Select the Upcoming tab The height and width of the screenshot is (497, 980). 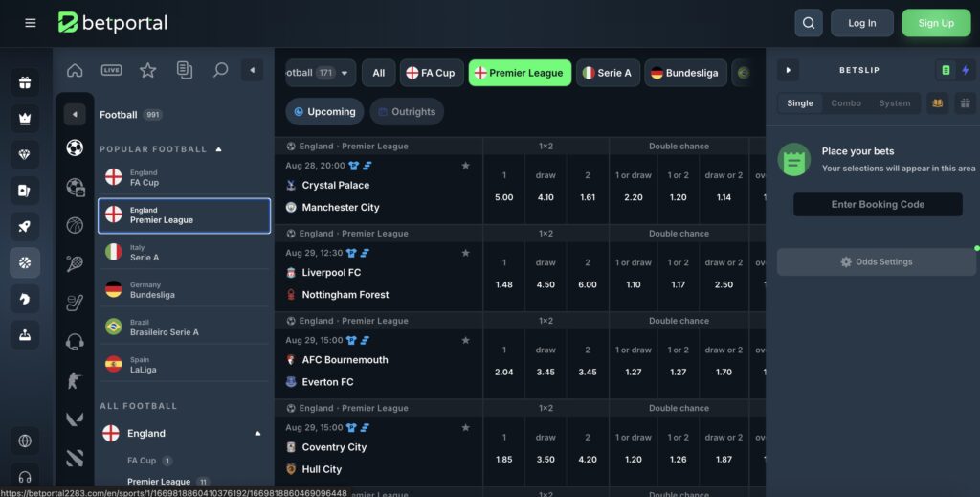[x=324, y=112]
